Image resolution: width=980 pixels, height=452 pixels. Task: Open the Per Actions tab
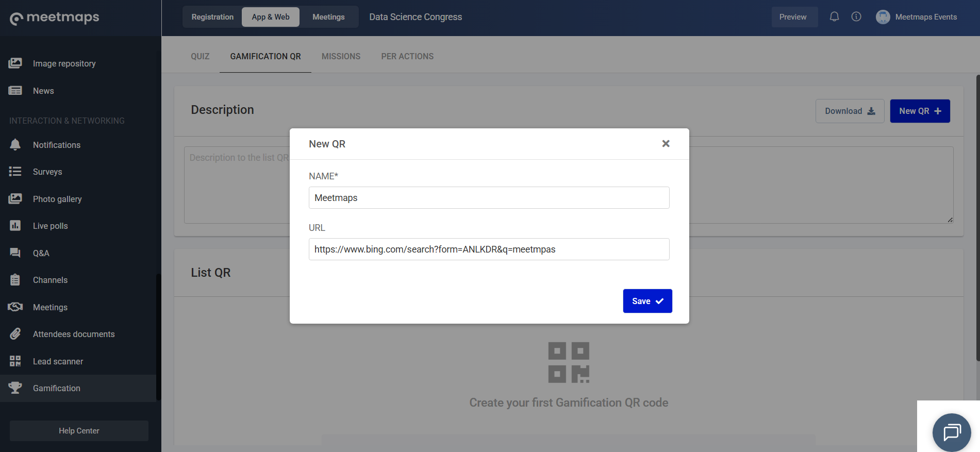click(x=407, y=56)
